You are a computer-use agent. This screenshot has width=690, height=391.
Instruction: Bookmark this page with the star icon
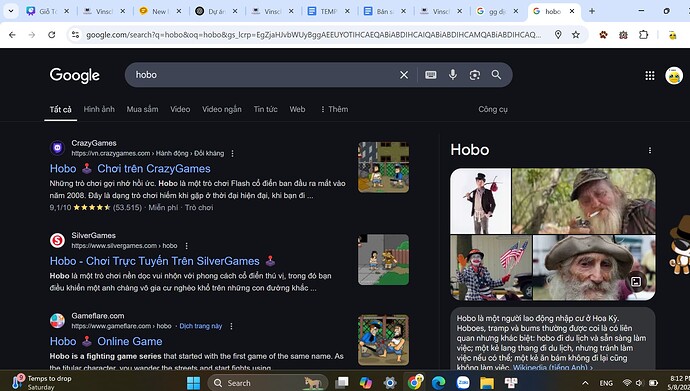coord(576,35)
